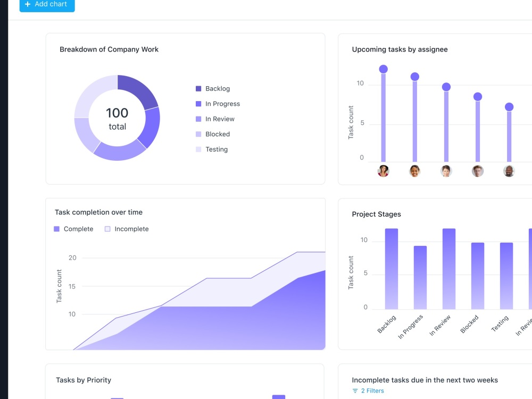Click fifth assignee avatar, bald bearded man

click(x=509, y=171)
